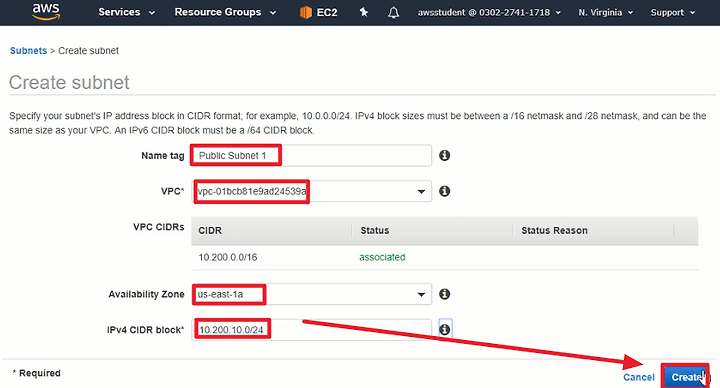This screenshot has height=388, width=720.
Task: Show info for Name tag field
Action: pos(444,156)
